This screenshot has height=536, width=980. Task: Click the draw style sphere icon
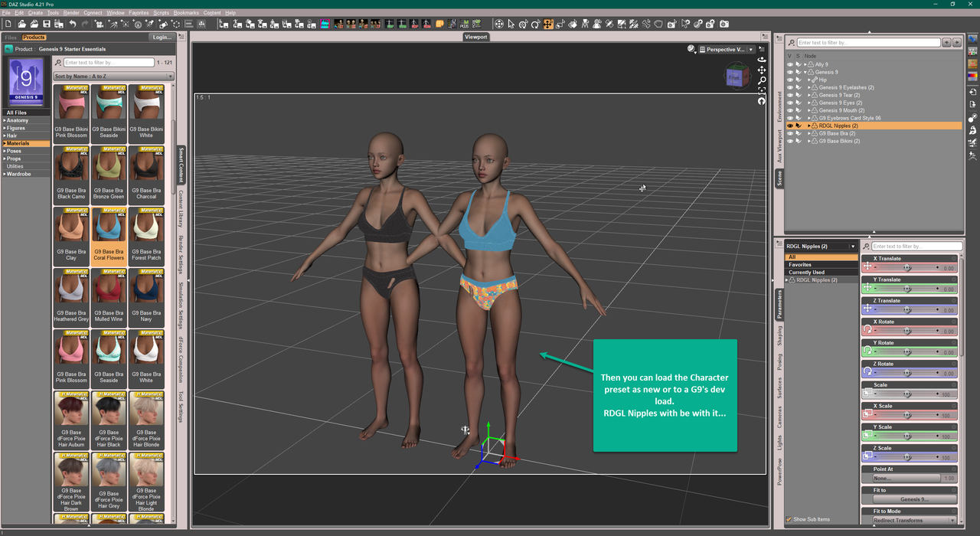click(x=691, y=49)
